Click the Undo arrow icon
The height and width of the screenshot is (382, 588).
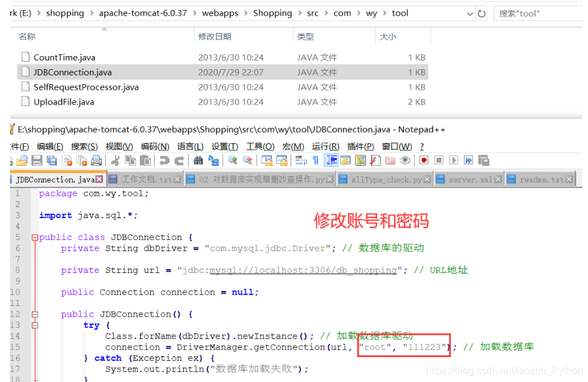click(x=164, y=160)
